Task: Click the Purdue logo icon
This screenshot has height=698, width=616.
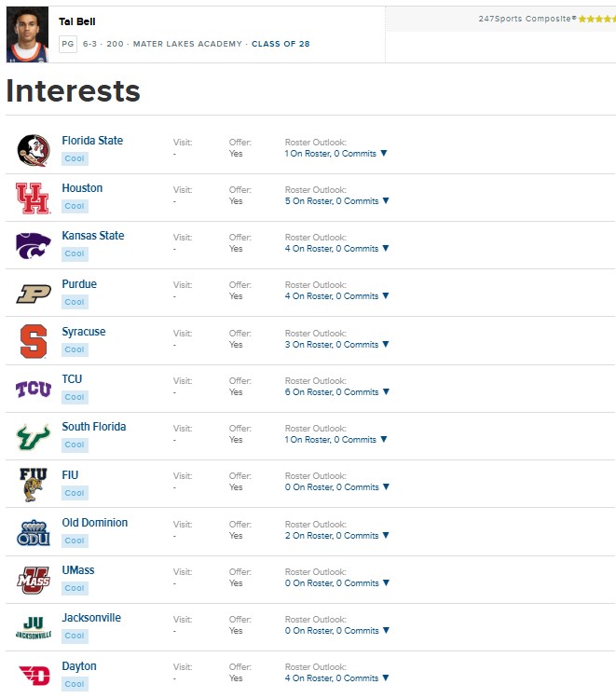Action: pos(34,294)
